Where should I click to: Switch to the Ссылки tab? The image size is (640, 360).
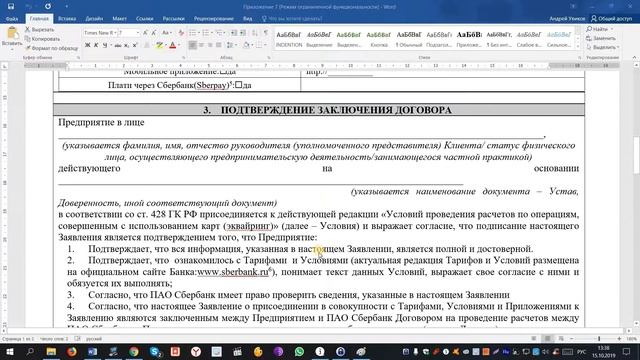point(145,19)
